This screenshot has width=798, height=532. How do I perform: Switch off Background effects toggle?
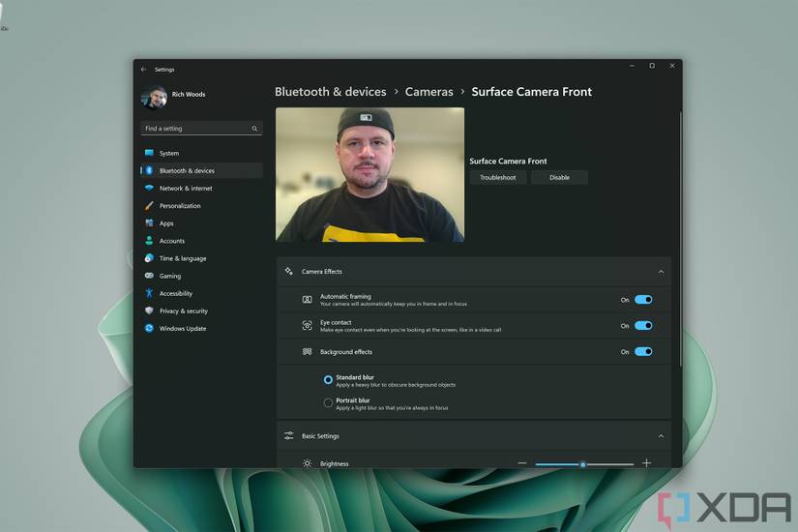643,352
